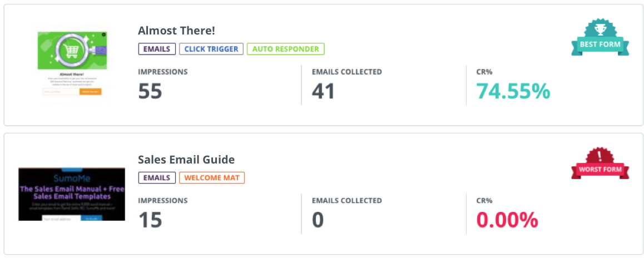Select the Auto Responder tag
Screen dimensions: 644x267
[x=285, y=49]
